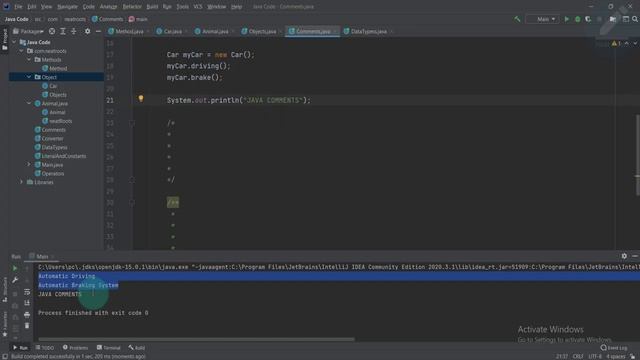640x360 pixels.
Task: Collapse Java Code root node
Action: (14, 42)
